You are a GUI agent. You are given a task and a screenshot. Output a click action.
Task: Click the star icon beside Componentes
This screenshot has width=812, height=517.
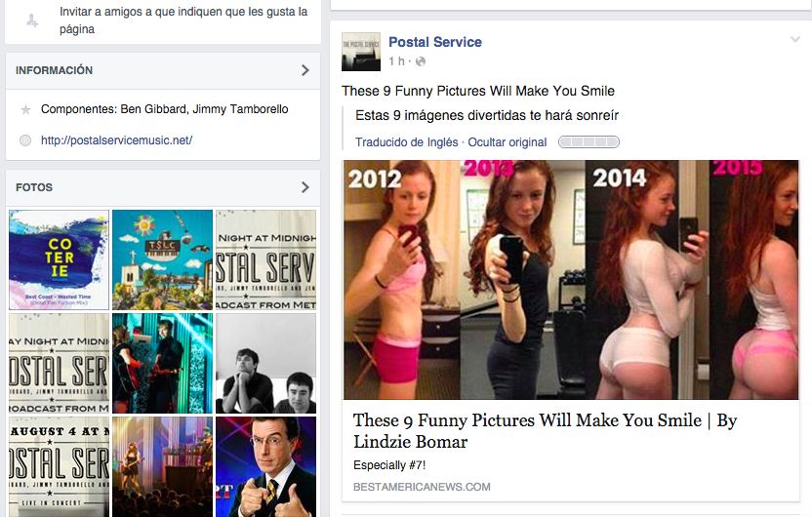coord(25,110)
